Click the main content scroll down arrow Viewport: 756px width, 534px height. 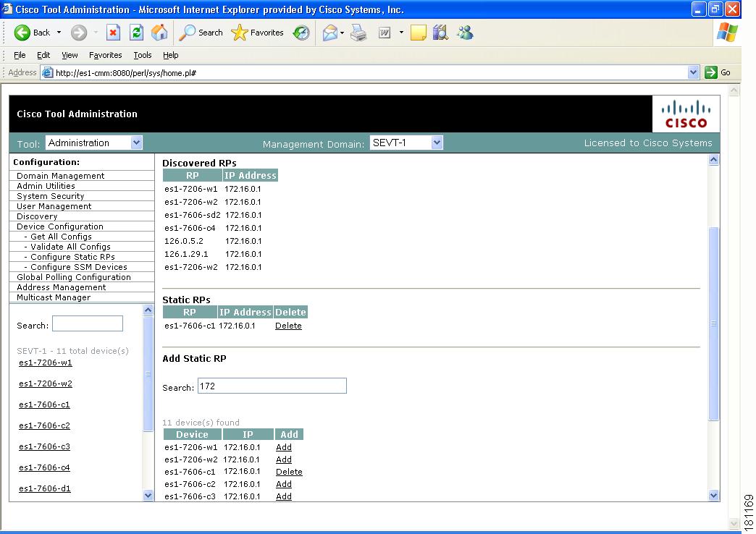click(713, 496)
